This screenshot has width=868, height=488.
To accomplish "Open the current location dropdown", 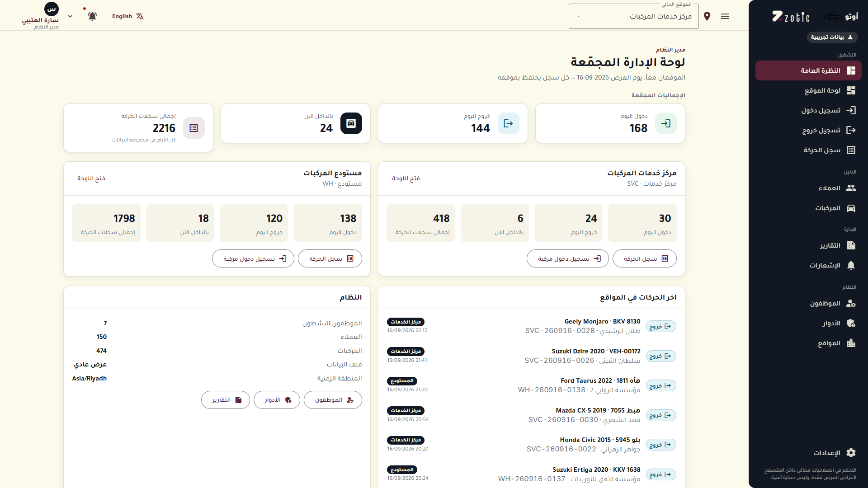I will 634,16.
